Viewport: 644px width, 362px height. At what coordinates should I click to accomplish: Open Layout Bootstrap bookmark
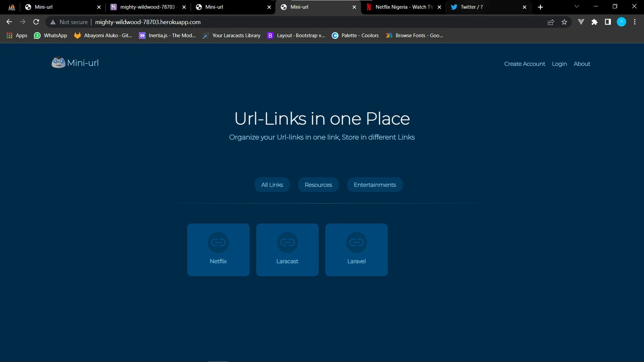pos(296,36)
